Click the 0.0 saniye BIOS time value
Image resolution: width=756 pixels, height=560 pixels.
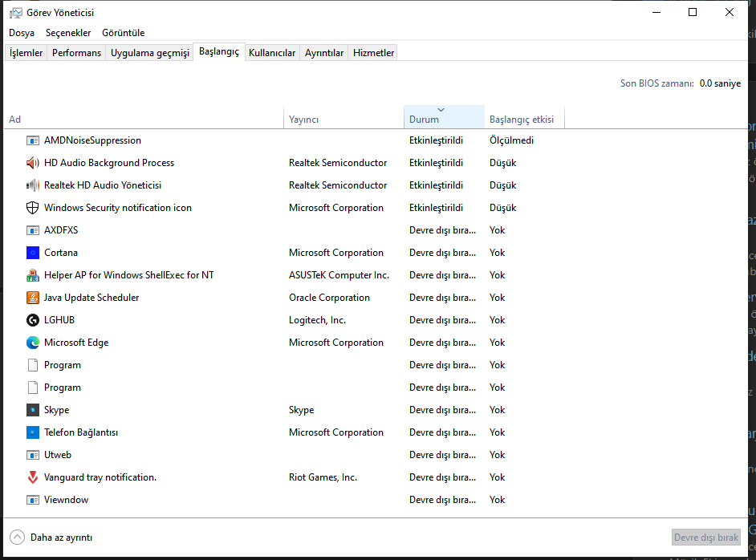(x=720, y=83)
